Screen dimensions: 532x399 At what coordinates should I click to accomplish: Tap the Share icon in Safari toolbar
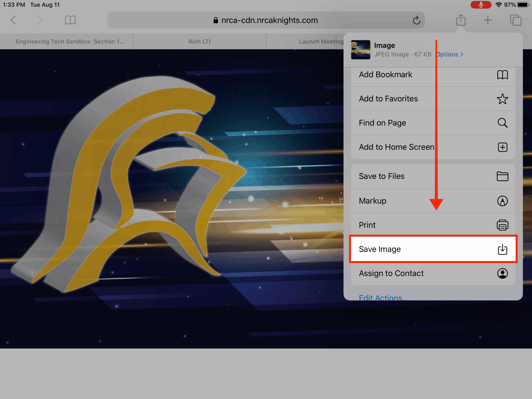461,20
